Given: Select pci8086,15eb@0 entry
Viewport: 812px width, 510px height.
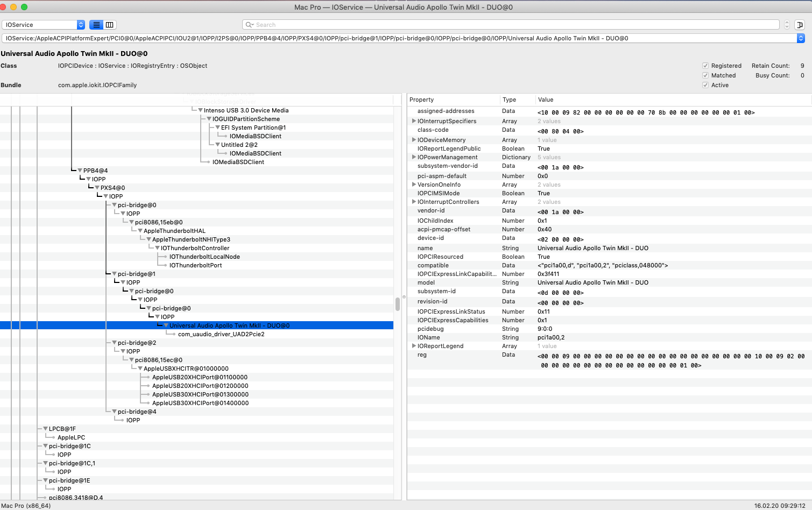Looking at the screenshot, I should 159,222.
